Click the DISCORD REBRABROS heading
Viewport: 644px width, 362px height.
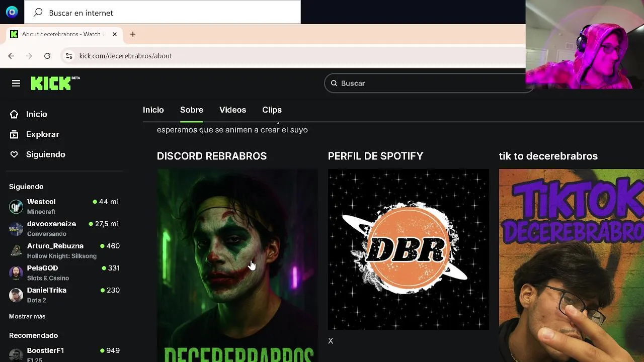pos(212,156)
